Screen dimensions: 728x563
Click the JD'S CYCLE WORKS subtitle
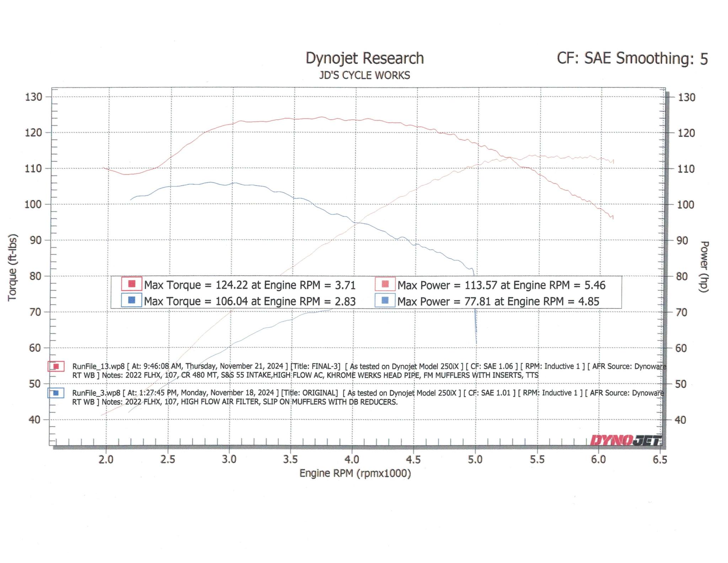pos(364,75)
